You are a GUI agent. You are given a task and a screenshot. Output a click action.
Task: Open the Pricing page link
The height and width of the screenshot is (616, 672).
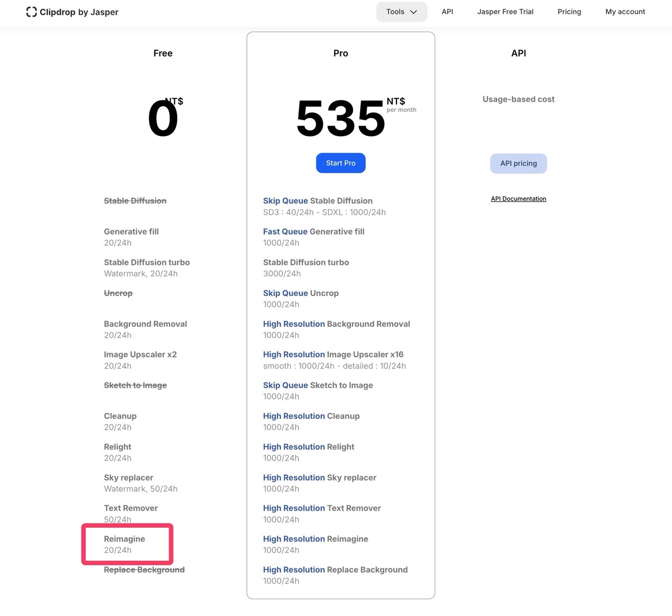(x=569, y=12)
